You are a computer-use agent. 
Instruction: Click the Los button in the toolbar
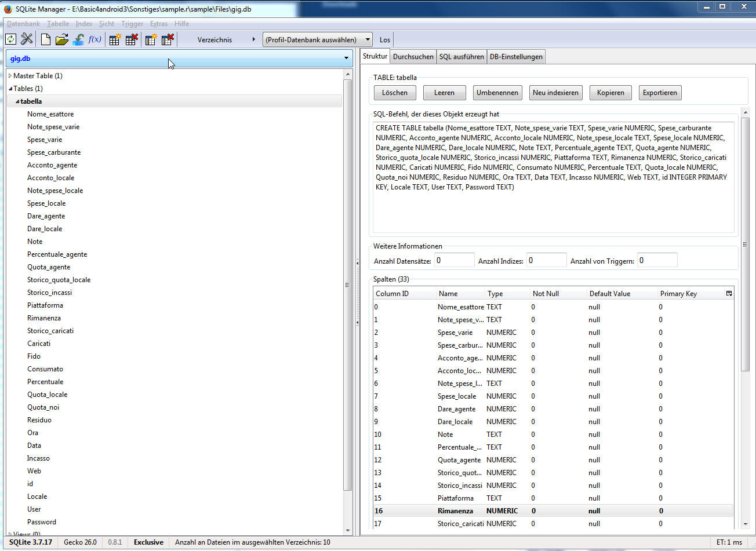385,40
